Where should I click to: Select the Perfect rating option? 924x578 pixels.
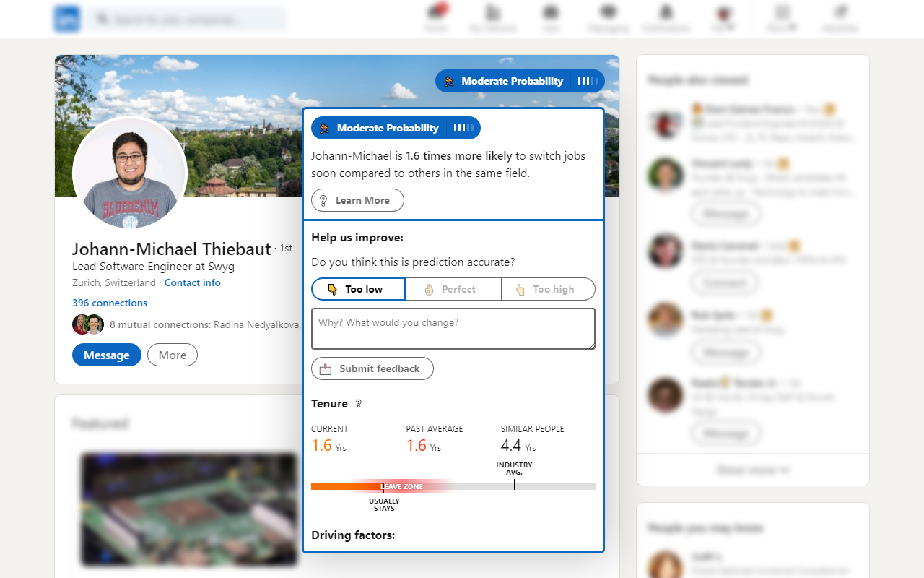pyautogui.click(x=453, y=289)
